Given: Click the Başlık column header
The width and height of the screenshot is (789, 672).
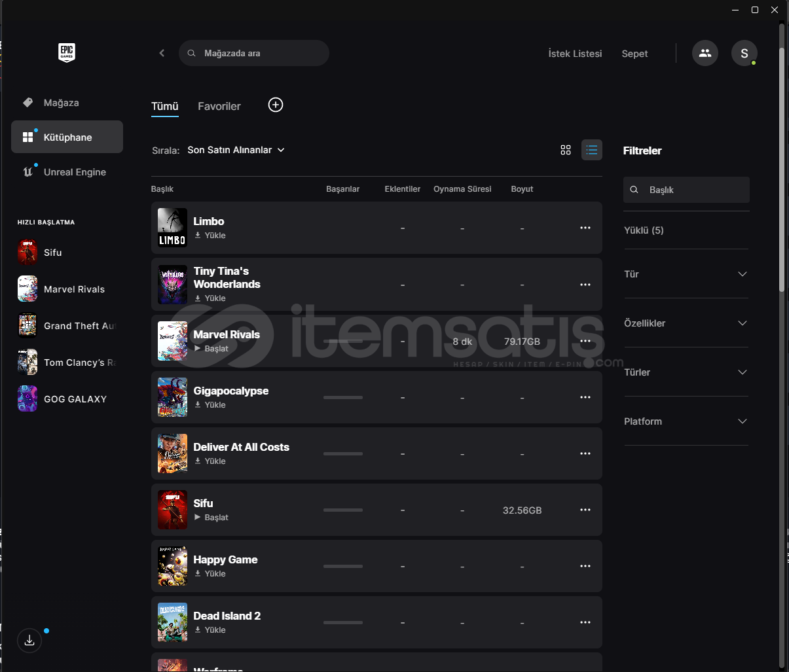Looking at the screenshot, I should point(162,189).
